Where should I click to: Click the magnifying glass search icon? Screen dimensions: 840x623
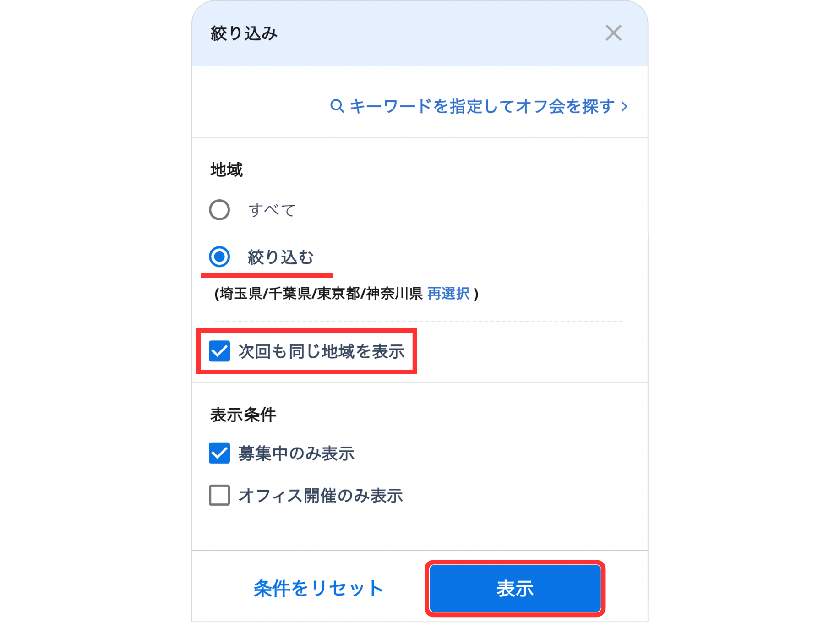point(337,106)
